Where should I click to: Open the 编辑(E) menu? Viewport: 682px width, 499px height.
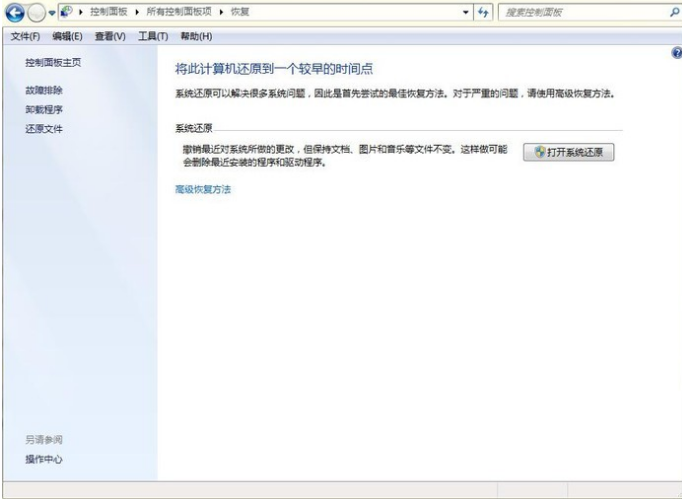point(67,36)
